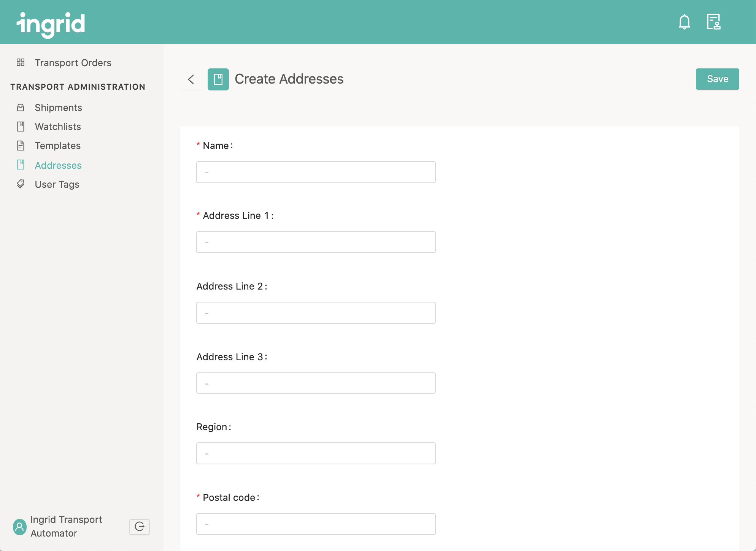The height and width of the screenshot is (551, 756).
Task: Click the Addresses sidebar icon
Action: [21, 165]
